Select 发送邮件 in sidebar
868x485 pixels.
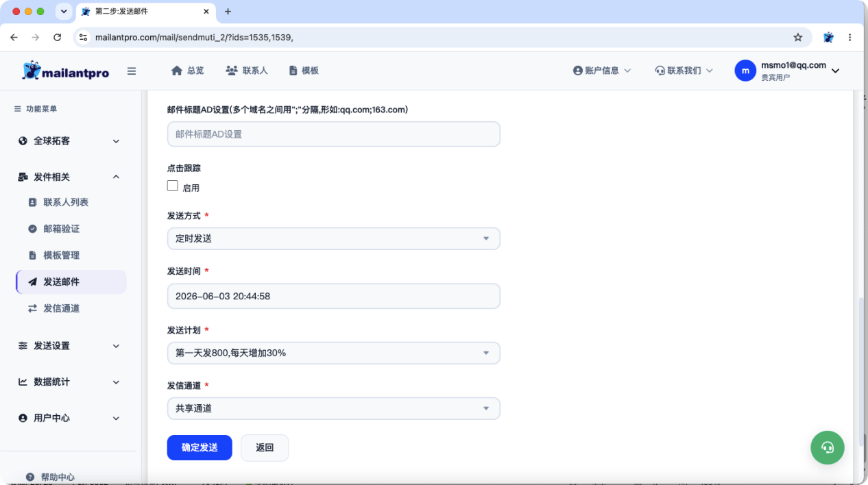click(x=71, y=282)
